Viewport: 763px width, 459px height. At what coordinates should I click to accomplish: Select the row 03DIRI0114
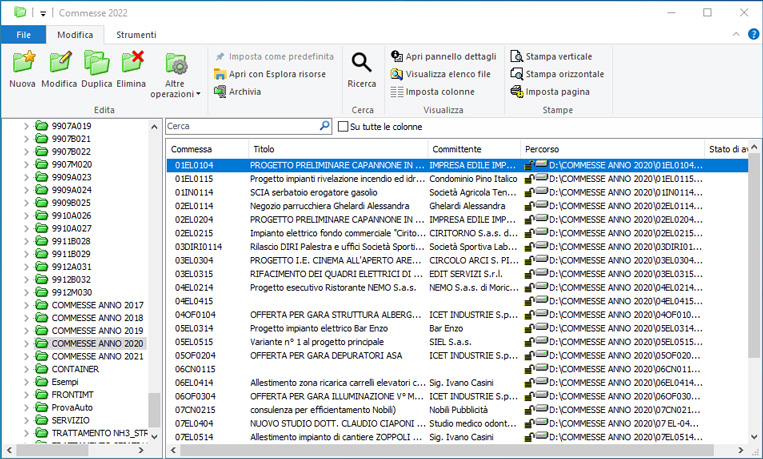457,247
